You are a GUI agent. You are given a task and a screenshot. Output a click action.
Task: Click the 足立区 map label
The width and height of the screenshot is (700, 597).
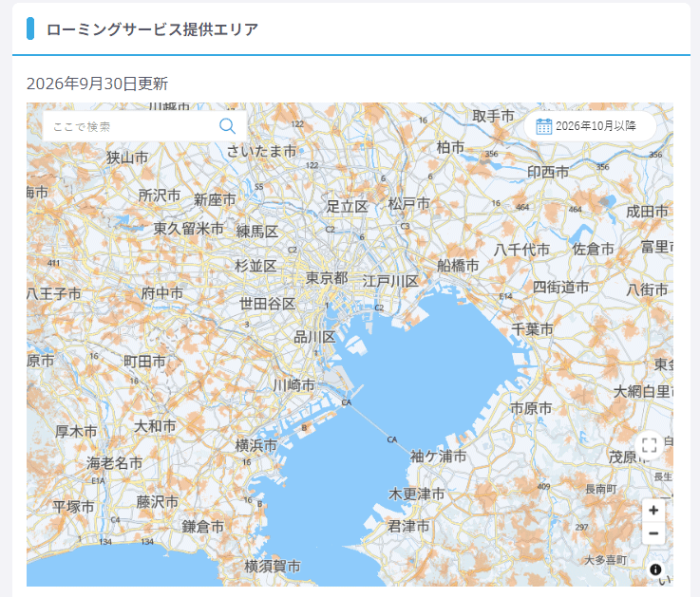347,207
